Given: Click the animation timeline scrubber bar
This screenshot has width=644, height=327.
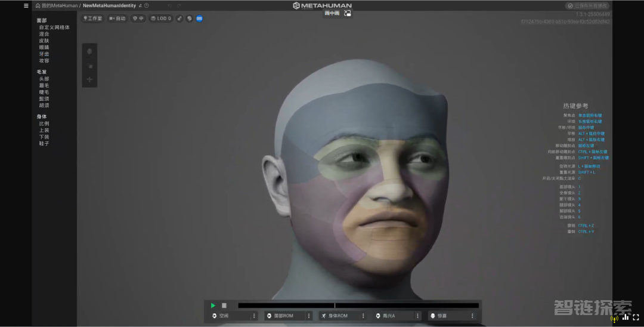Looking at the screenshot, I should click(358, 306).
